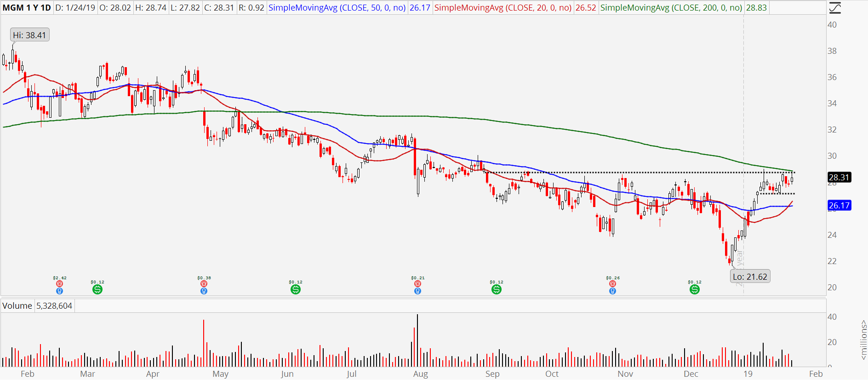The height and width of the screenshot is (380, 868).
Task: Click the blue lightbulb icon below $0.38 earnings
Action: [x=204, y=291]
